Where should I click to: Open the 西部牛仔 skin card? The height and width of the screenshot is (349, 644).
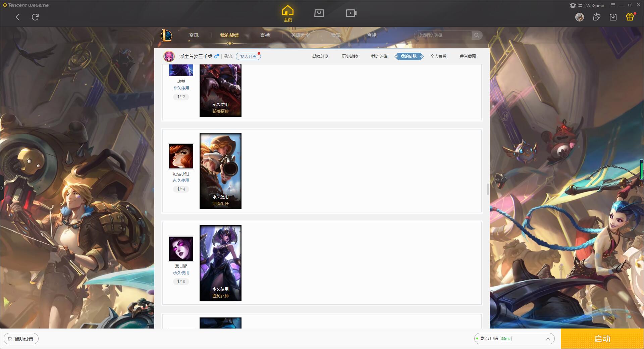220,171
